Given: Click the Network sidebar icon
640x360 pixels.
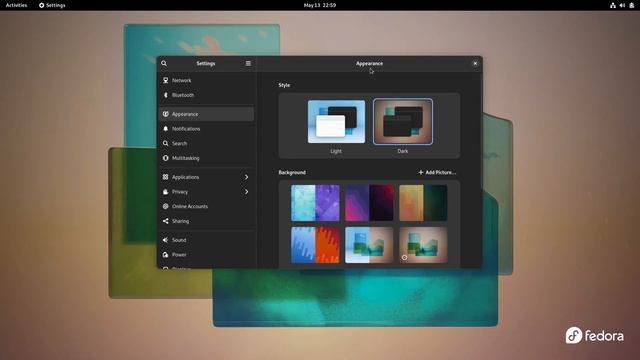Looking at the screenshot, I should pyautogui.click(x=166, y=80).
